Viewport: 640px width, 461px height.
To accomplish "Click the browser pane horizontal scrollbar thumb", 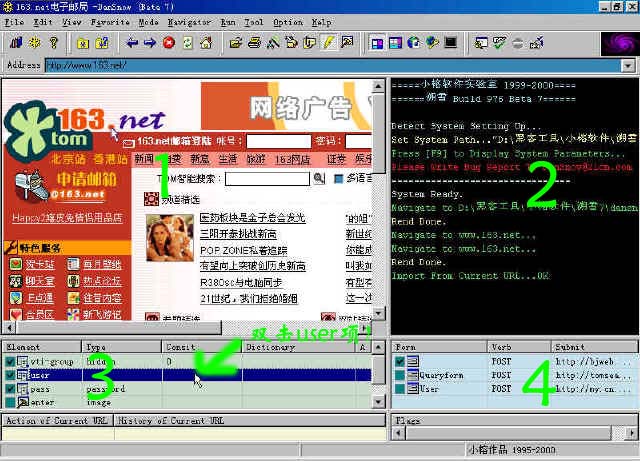I will (x=118, y=327).
